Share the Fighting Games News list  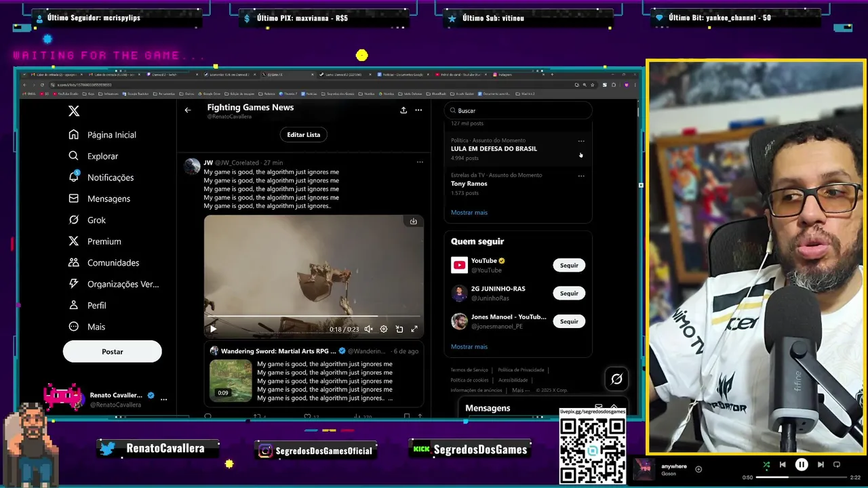pyautogui.click(x=403, y=110)
